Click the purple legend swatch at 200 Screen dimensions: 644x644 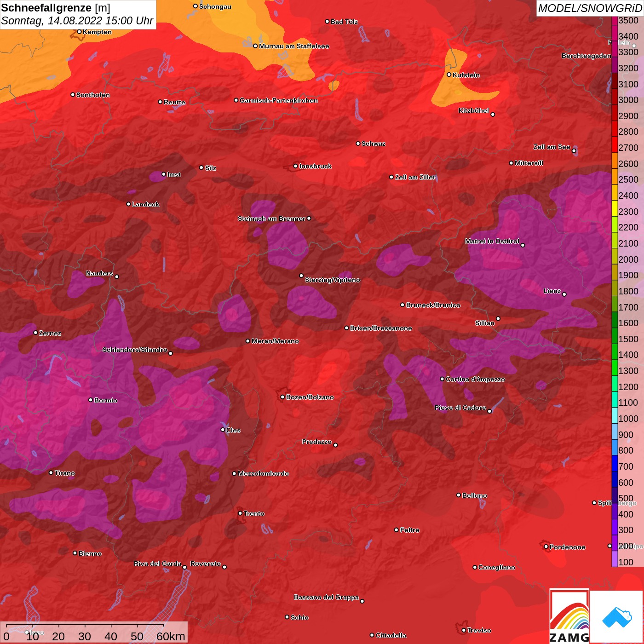tap(615, 543)
